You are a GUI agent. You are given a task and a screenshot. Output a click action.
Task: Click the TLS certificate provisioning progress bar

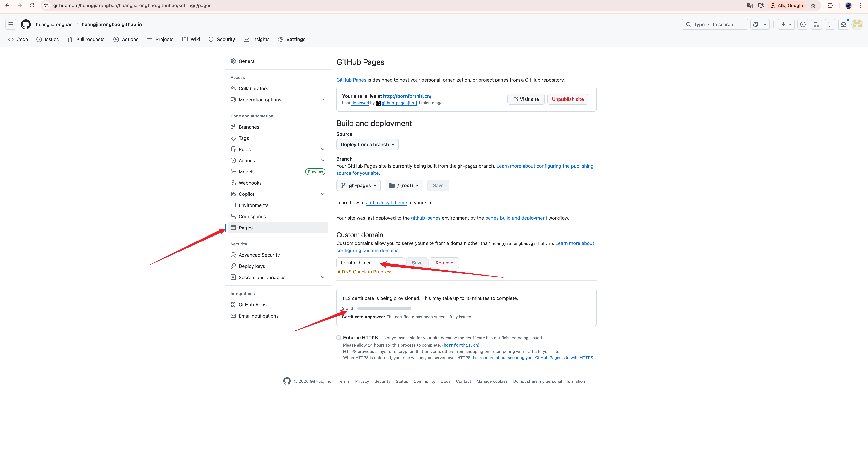[384, 308]
